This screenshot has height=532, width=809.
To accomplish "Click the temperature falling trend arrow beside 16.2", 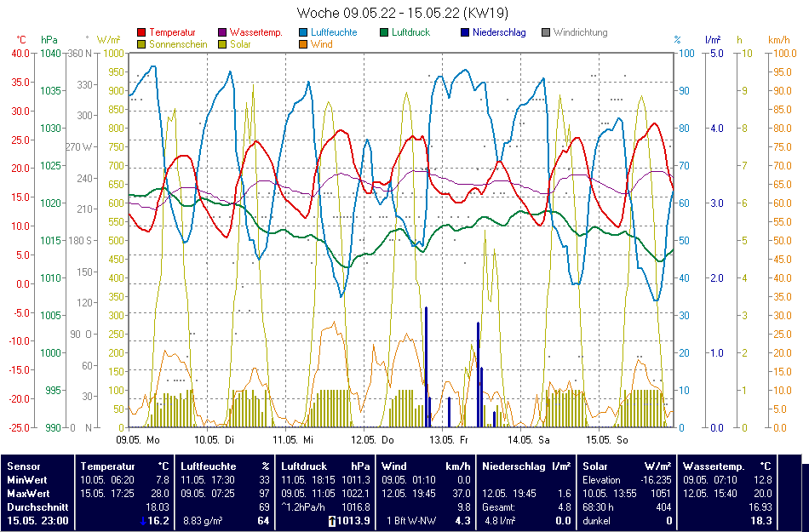I will 143,521.
